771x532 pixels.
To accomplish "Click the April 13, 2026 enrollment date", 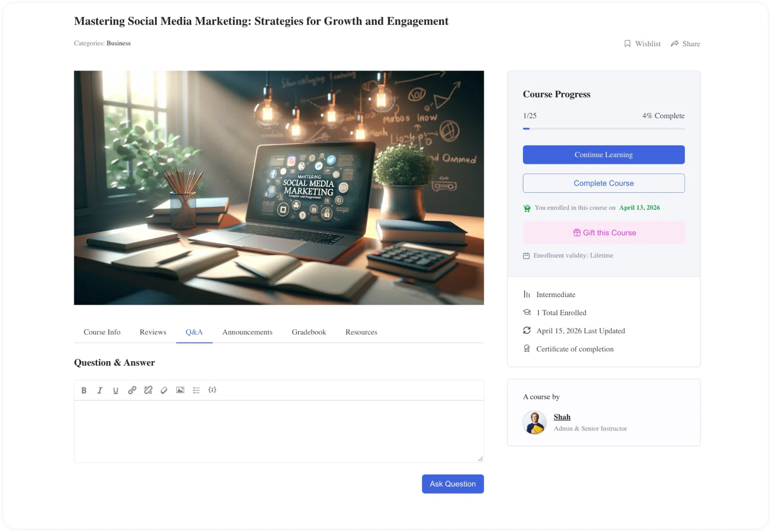I will [x=639, y=208].
